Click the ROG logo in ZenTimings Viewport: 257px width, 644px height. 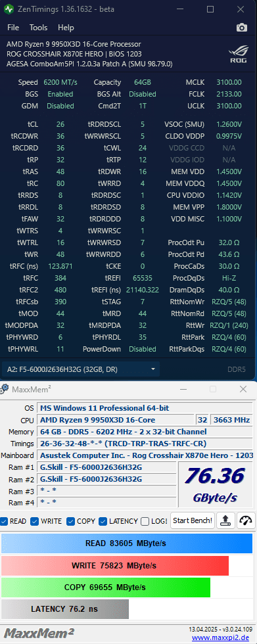click(x=238, y=55)
